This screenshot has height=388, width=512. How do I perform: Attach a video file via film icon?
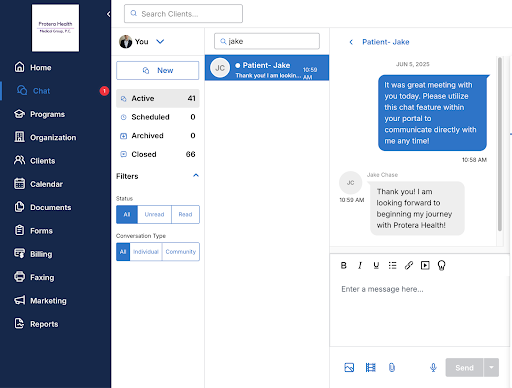[x=371, y=367]
